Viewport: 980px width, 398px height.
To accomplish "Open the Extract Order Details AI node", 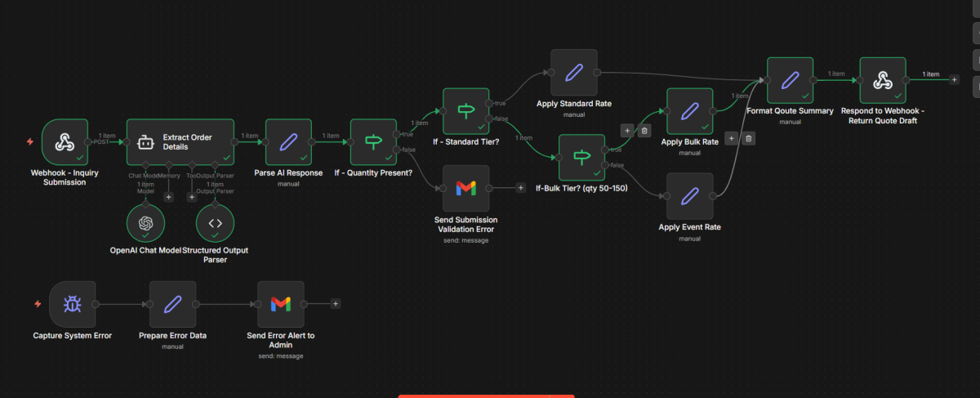I will point(180,142).
